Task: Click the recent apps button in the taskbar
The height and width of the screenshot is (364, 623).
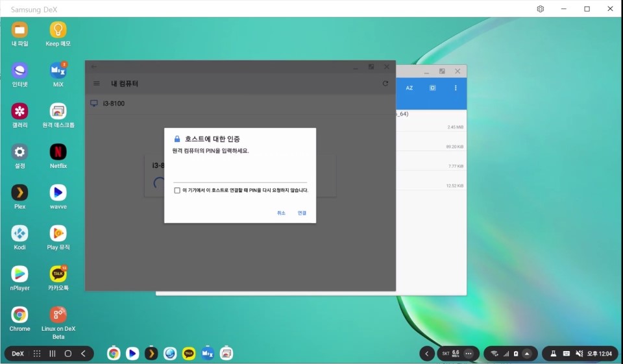Action: pyautogui.click(x=53, y=354)
